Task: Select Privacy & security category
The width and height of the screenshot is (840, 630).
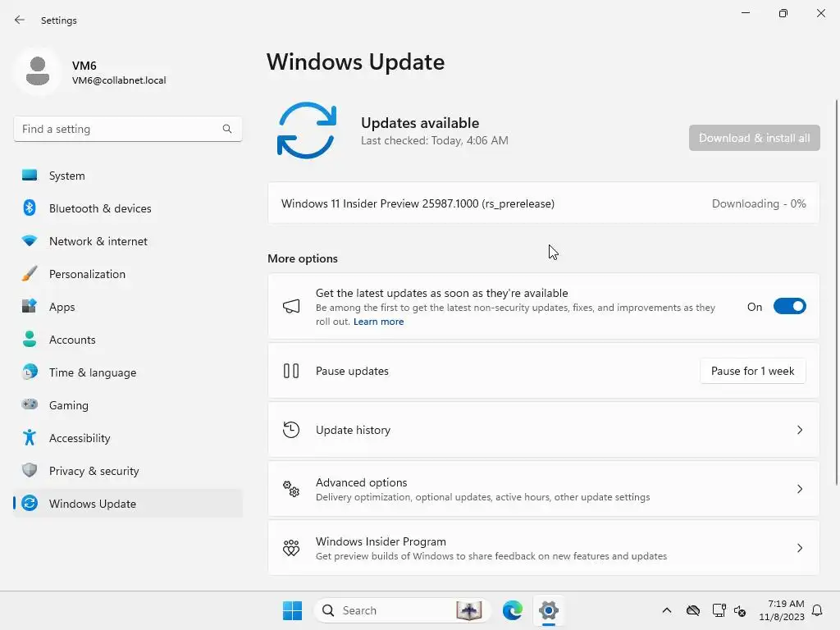Action: [x=127, y=470]
